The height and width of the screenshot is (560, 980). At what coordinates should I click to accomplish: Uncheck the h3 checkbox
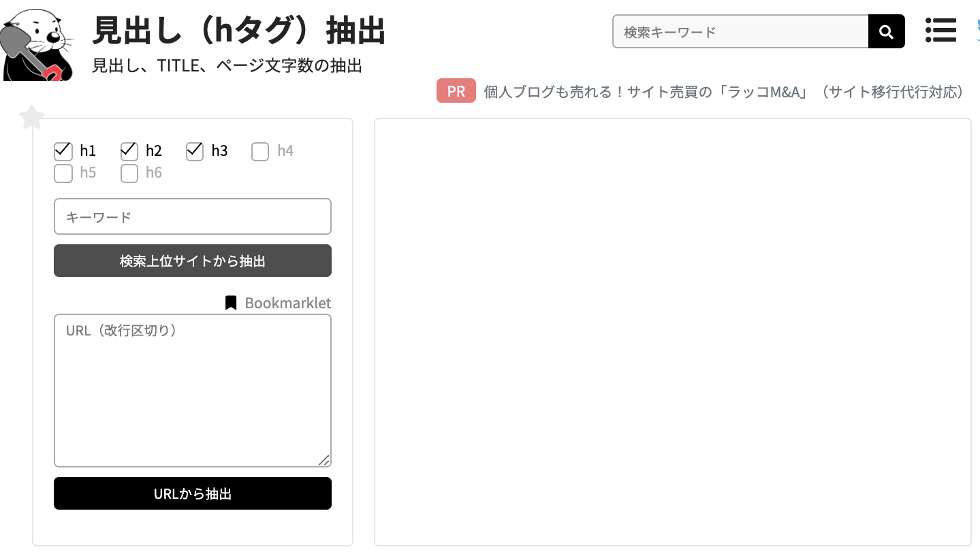[195, 151]
